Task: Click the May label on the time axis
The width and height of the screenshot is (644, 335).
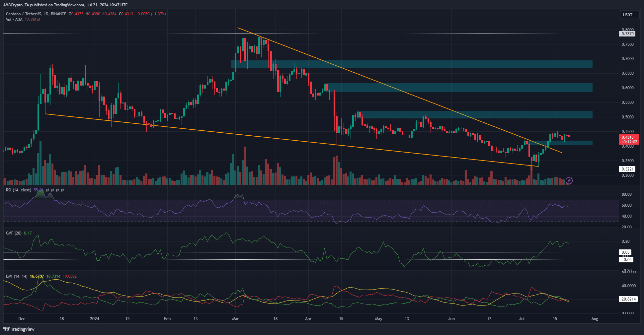Action: 379,319
